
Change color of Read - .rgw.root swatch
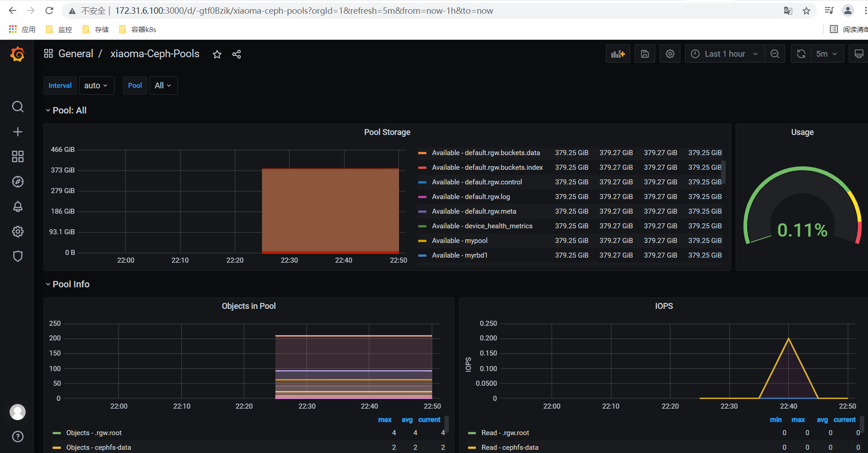tap(472, 433)
